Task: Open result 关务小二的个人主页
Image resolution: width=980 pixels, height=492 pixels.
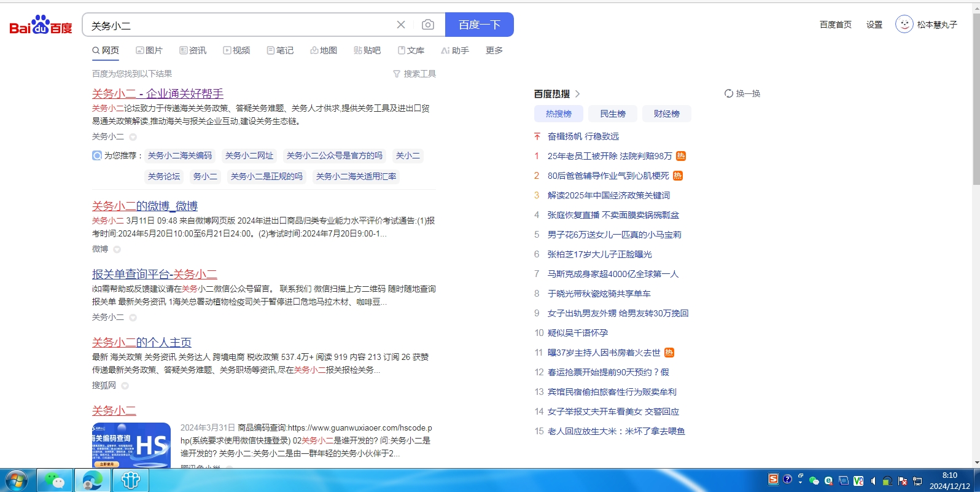Action: click(x=142, y=342)
